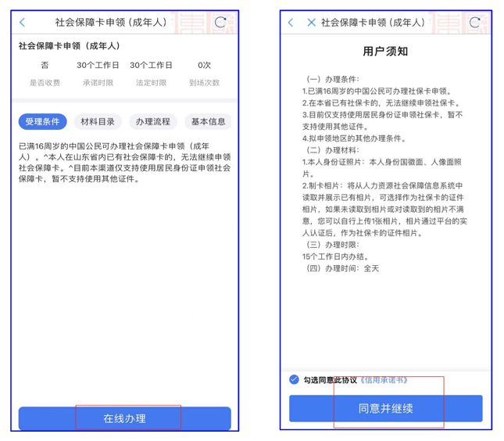Open the 办理流程 tab

coord(152,122)
